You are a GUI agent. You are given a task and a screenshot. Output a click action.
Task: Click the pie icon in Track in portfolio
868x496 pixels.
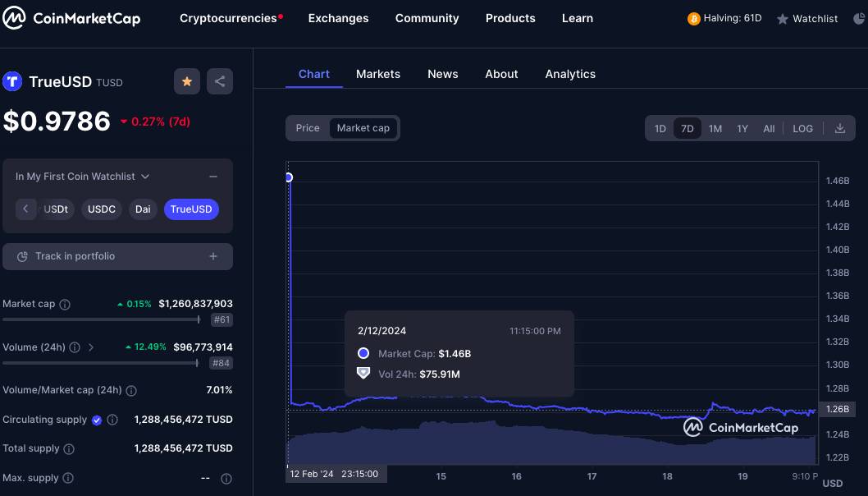[22, 256]
